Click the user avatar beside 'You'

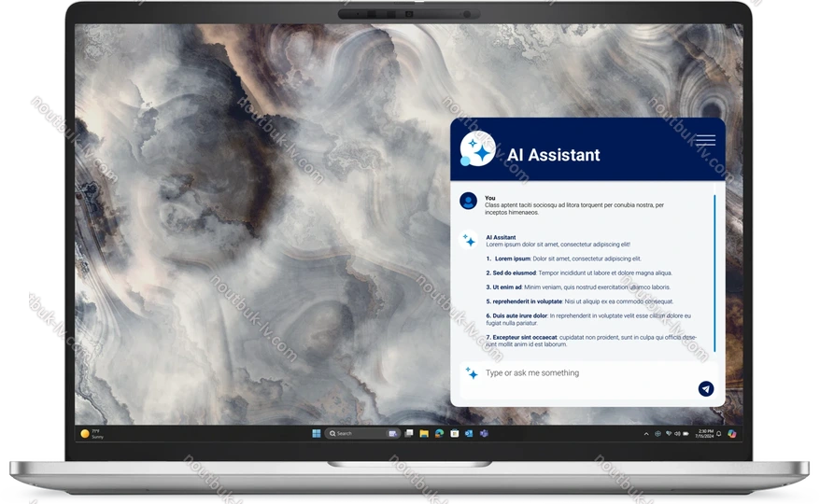469,201
